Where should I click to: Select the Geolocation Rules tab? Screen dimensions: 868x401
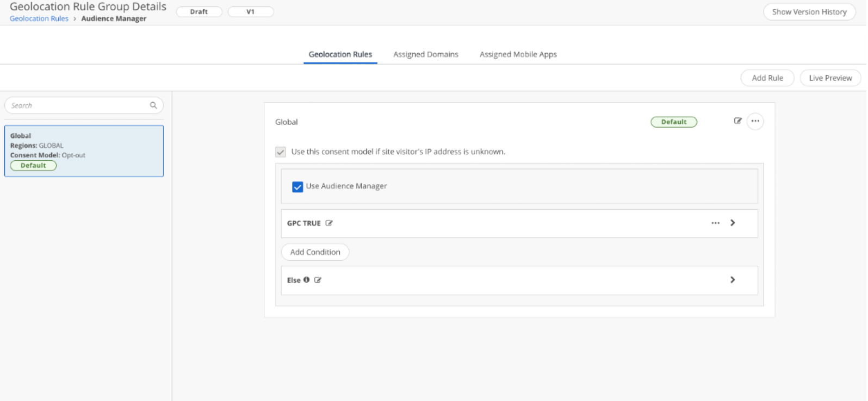point(340,54)
